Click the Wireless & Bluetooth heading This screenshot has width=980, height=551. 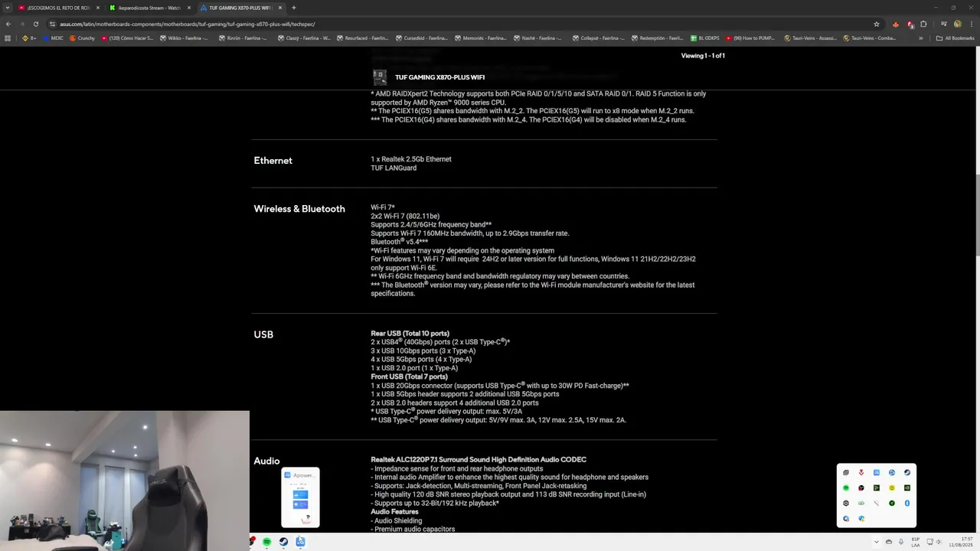click(x=299, y=209)
